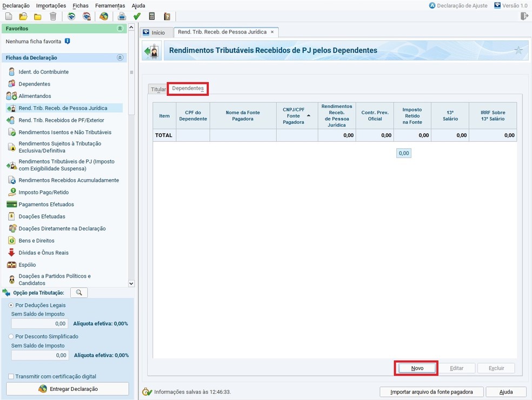Click the magnifier button beside Opção pela Tributação
Screen dimensions: 532x400
79,293
